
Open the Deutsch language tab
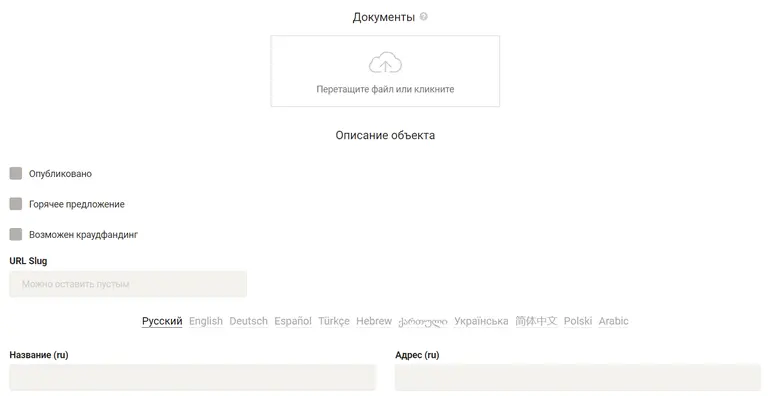248,321
